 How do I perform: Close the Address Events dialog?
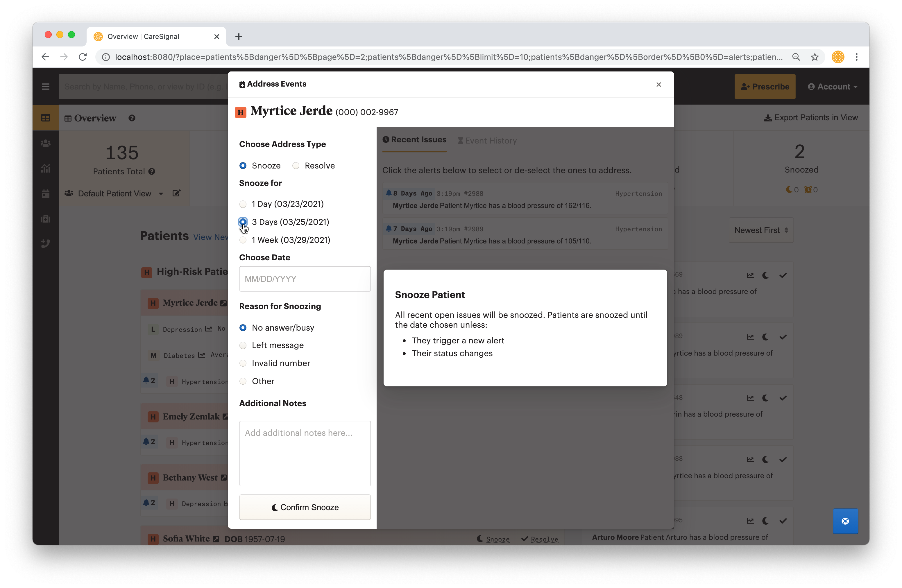pyautogui.click(x=658, y=85)
